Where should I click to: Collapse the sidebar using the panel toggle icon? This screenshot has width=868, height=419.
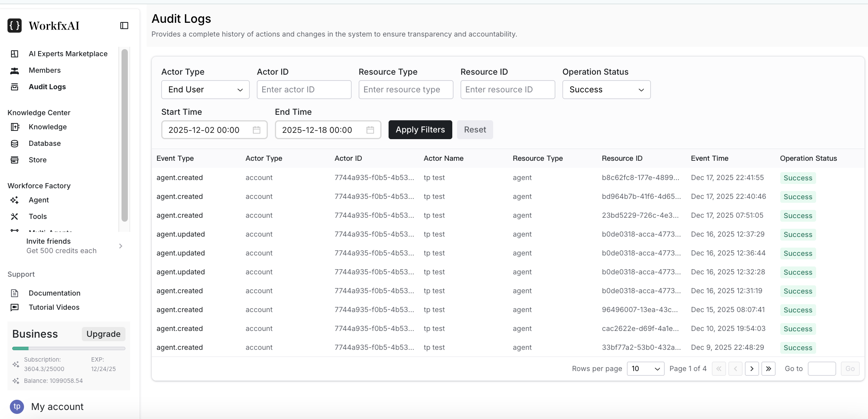coord(124,26)
